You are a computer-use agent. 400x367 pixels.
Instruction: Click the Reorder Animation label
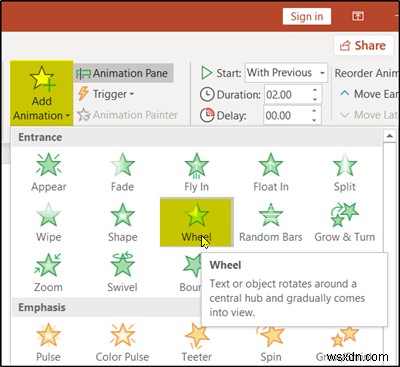pyautogui.click(x=366, y=73)
